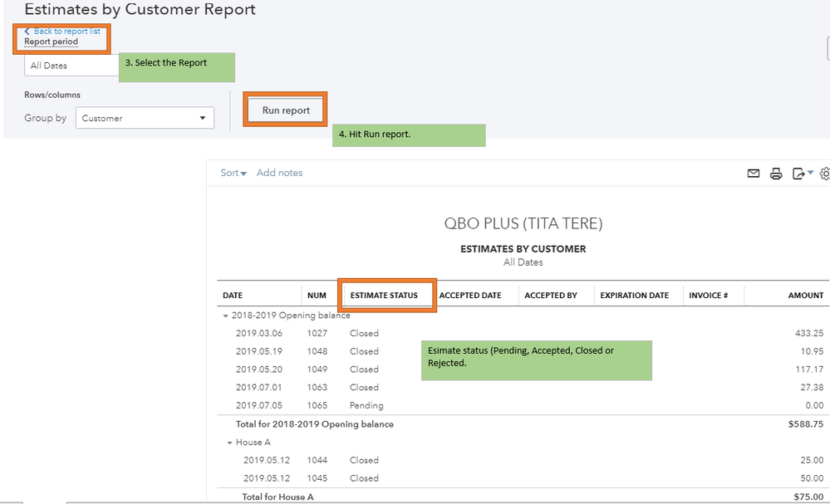Open the Pending estimate 1065 row
830x504 pixels.
click(x=317, y=406)
